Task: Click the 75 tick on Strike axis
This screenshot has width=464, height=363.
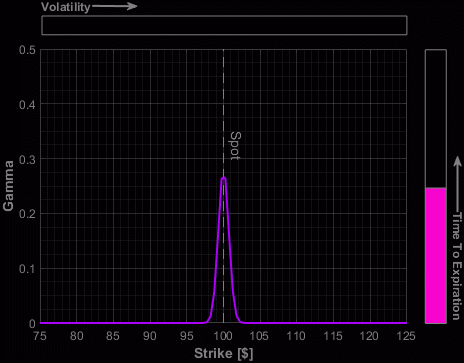Action: pos(40,336)
